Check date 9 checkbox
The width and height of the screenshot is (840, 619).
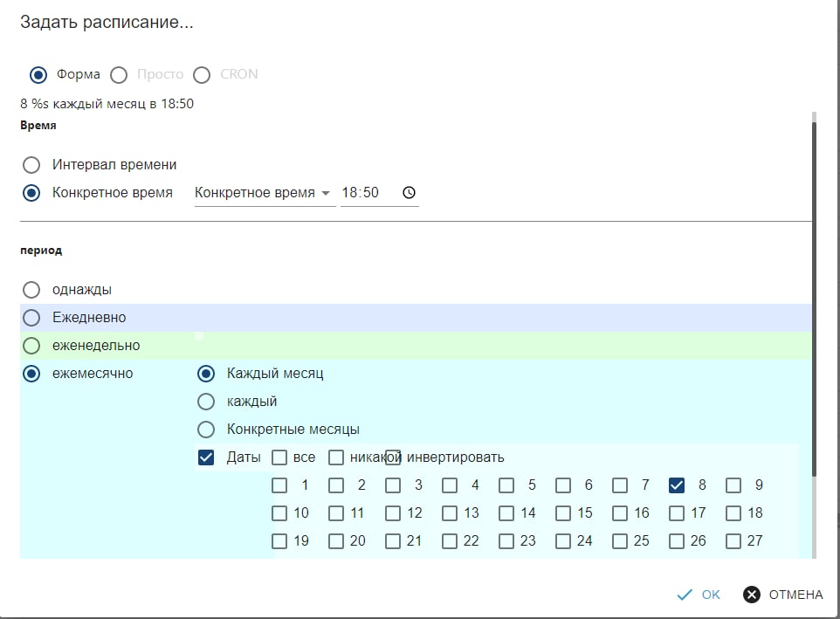click(733, 485)
